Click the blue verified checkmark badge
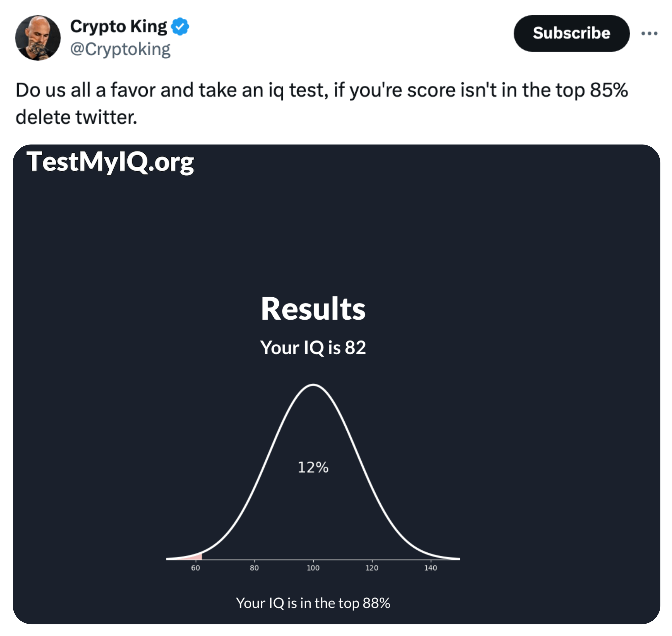The image size is (672, 636). 180,26
